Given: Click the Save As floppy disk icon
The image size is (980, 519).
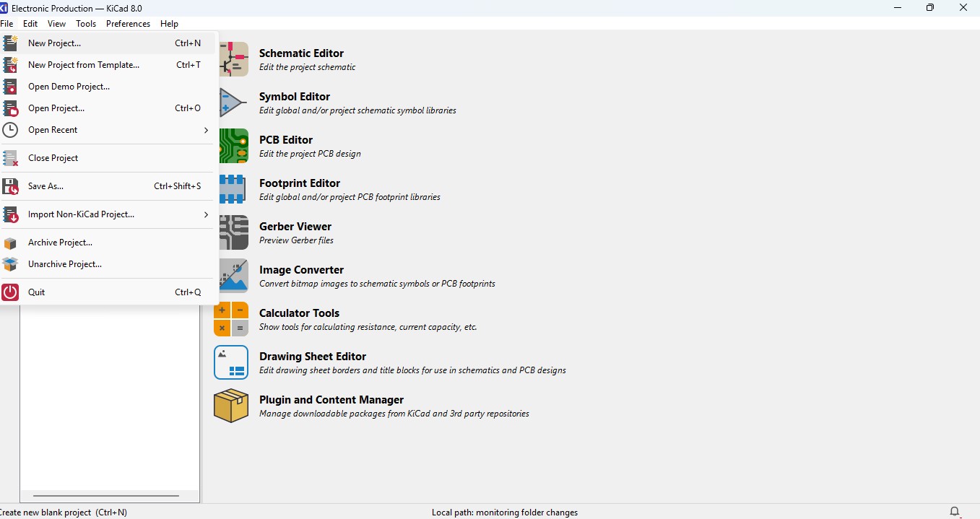Looking at the screenshot, I should [10, 186].
